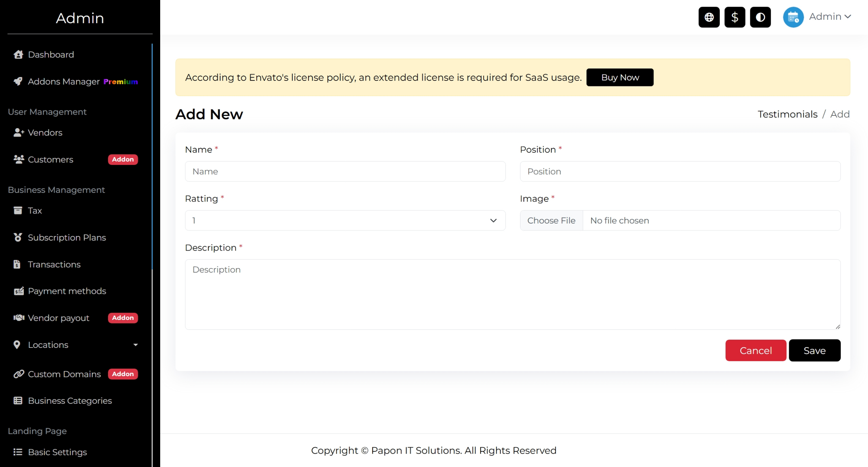Click the Admin profile avatar
The height and width of the screenshot is (467, 868).
(793, 17)
